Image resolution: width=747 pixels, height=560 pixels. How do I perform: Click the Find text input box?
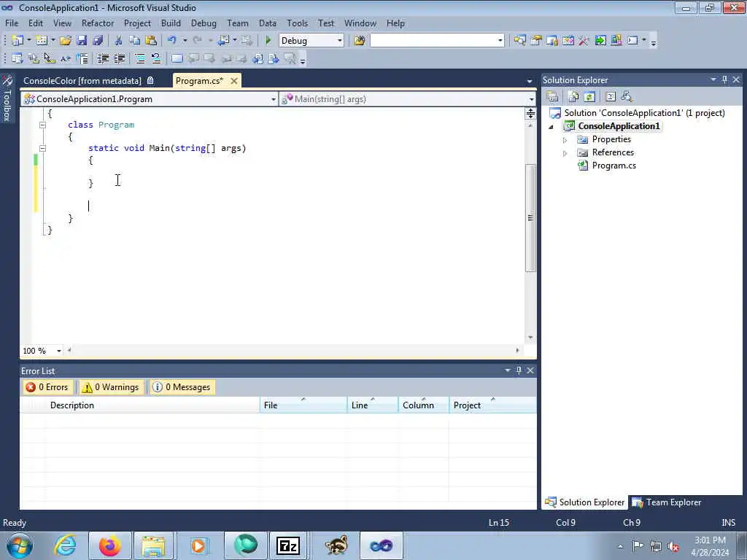click(x=433, y=41)
